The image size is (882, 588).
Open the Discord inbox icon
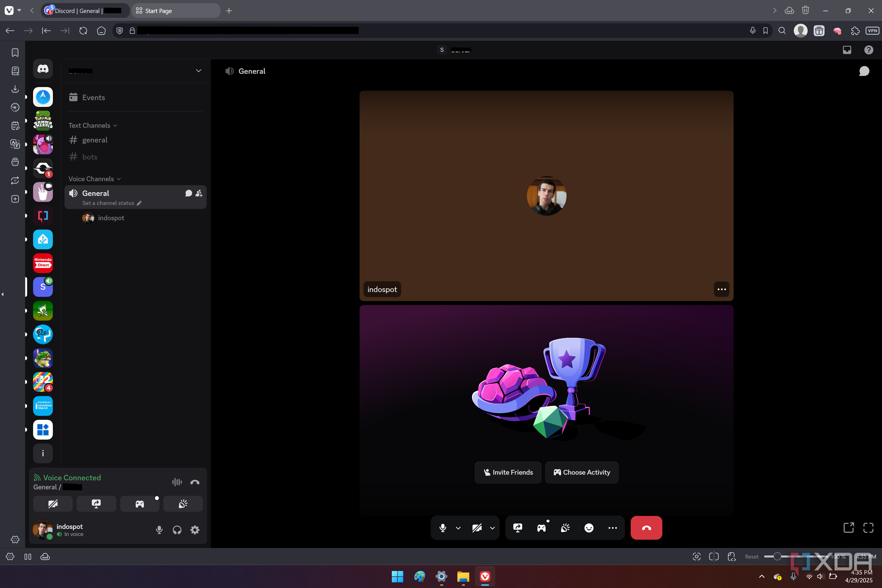point(847,50)
